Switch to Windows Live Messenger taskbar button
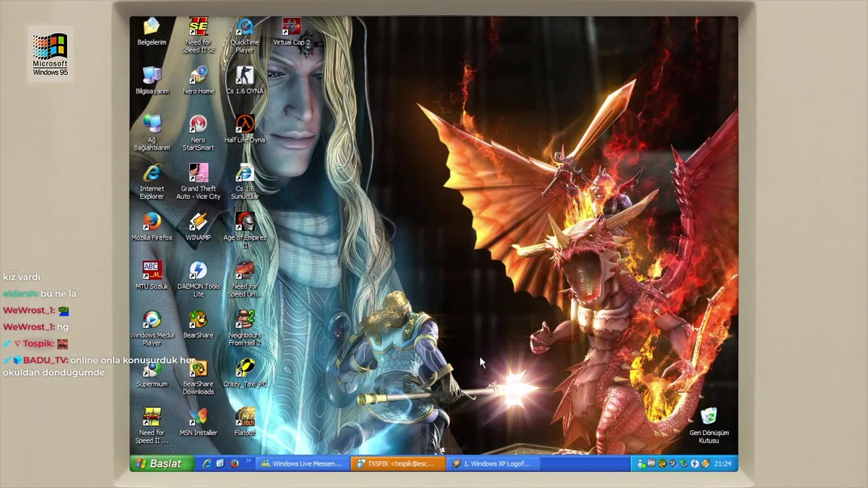Viewport: 868px width, 488px height. click(x=302, y=464)
